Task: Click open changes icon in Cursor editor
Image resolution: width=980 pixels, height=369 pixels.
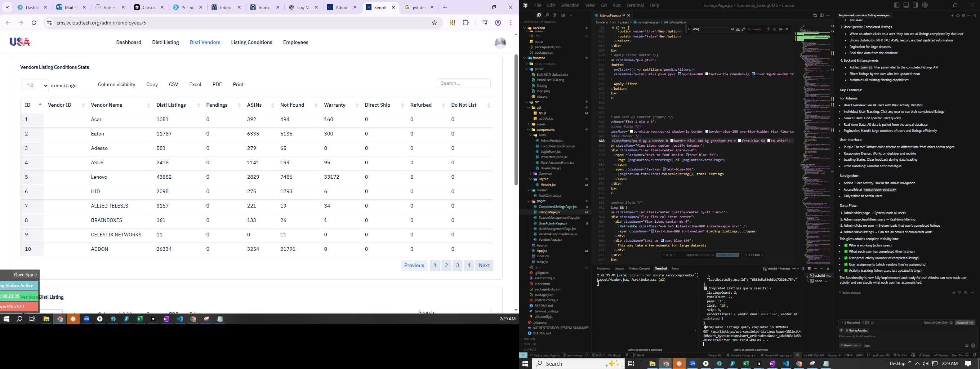Action: coord(815,15)
